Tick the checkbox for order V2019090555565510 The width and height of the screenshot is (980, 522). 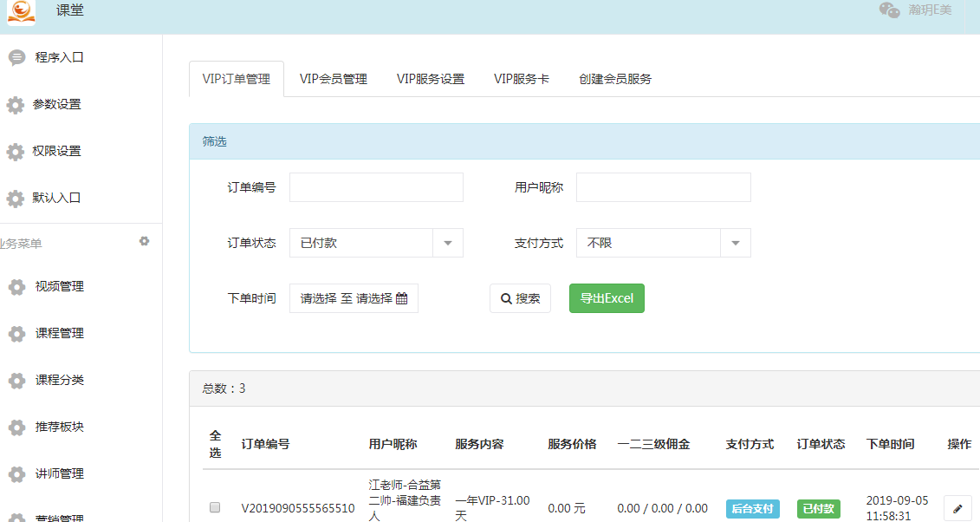(x=215, y=507)
